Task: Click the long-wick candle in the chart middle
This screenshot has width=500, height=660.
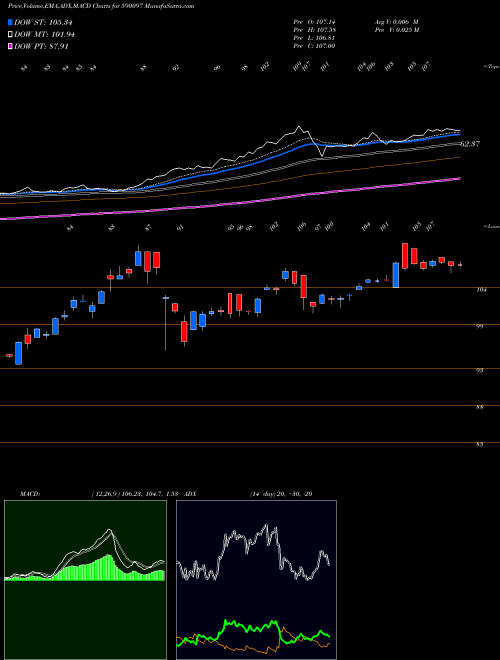Action: point(166,323)
